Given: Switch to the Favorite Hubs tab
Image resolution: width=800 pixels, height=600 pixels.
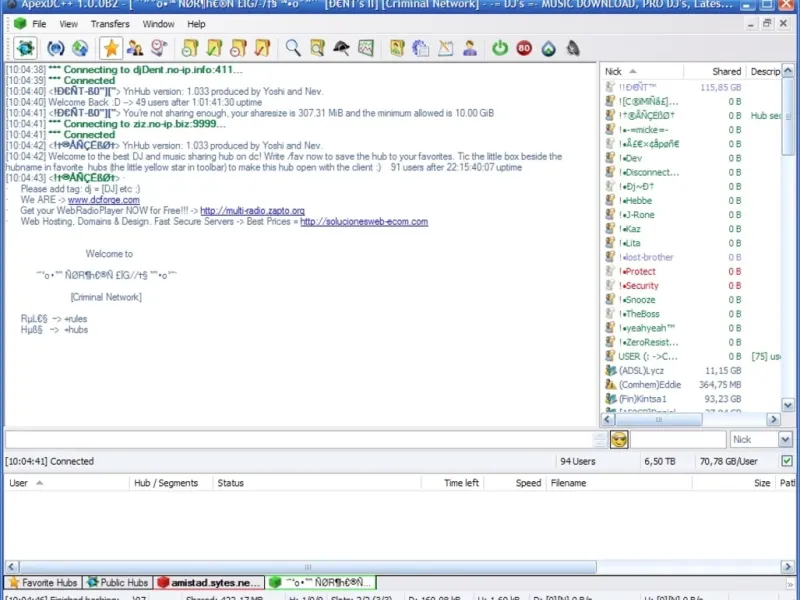Looking at the screenshot, I should click(43, 582).
